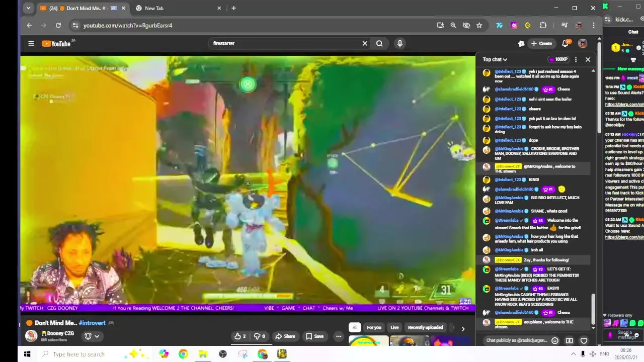Start voice search with the microphone
Screen dimensions: 644x362
(399, 44)
